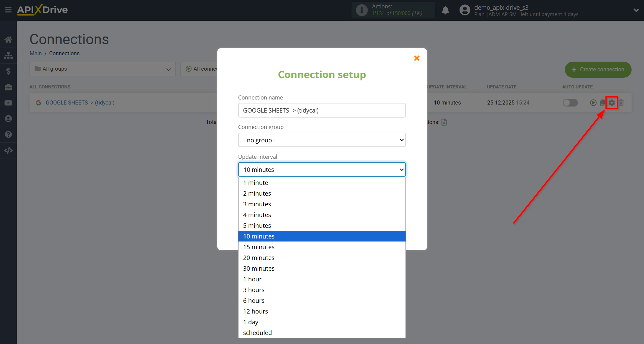
Task: Open the Connections hierarchy icon in sidebar
Action: point(8,55)
